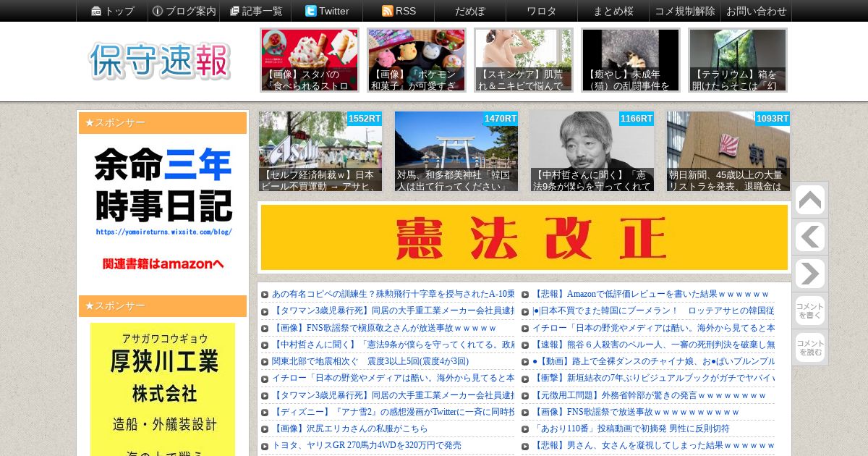Click the orange RSS icon
Image resolution: width=868 pixels, height=456 pixels.
point(388,11)
